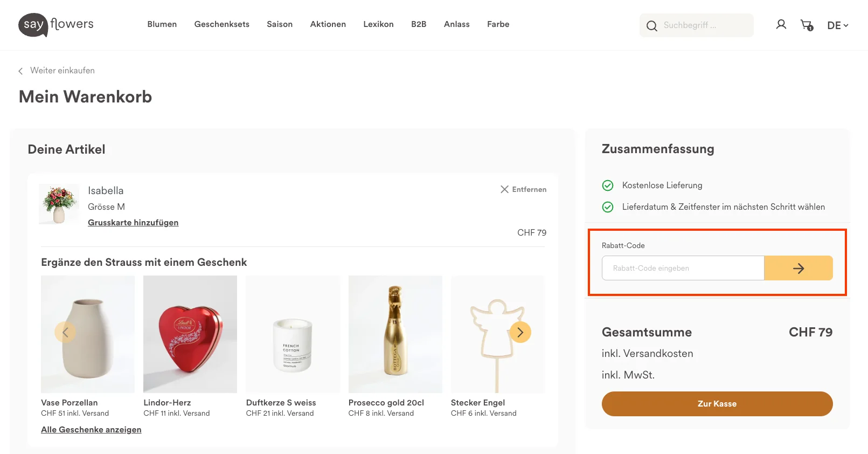Open the DE language dropdown
868x454 pixels.
pos(837,25)
